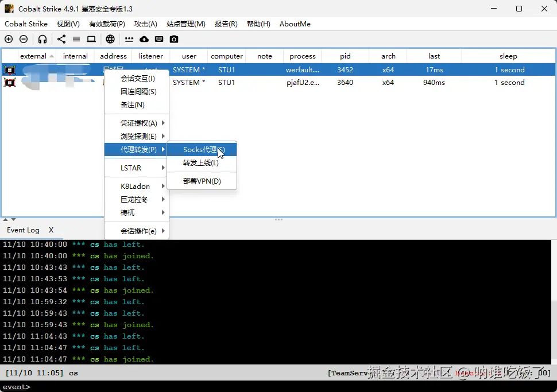Open web globe toolbar icon
Image resolution: width=557 pixels, height=392 pixels.
point(110,39)
